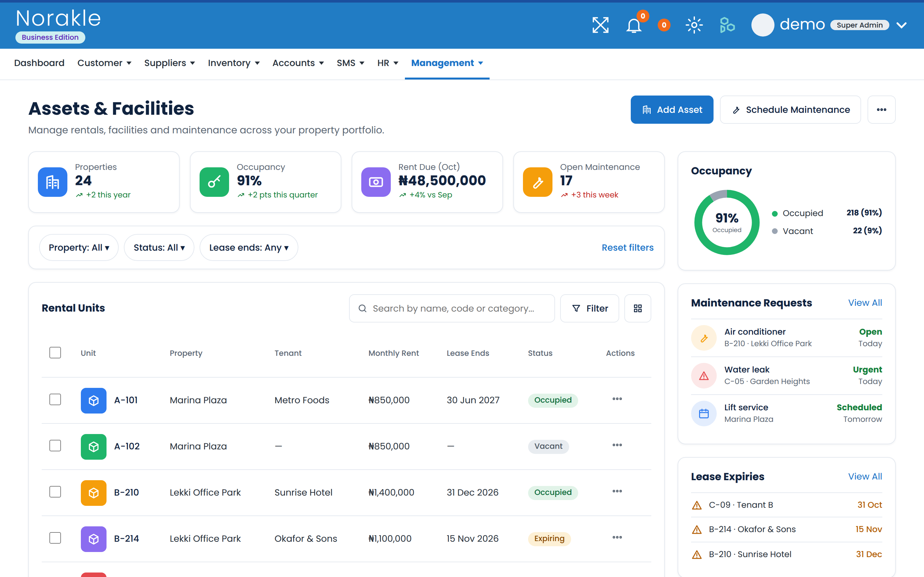Open the demo user account dropdown chevron
924x577 pixels.
902,25
